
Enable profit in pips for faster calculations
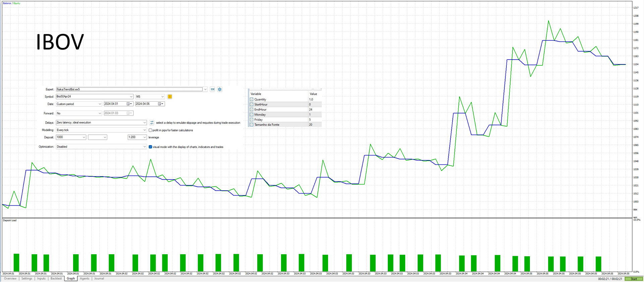[150, 130]
